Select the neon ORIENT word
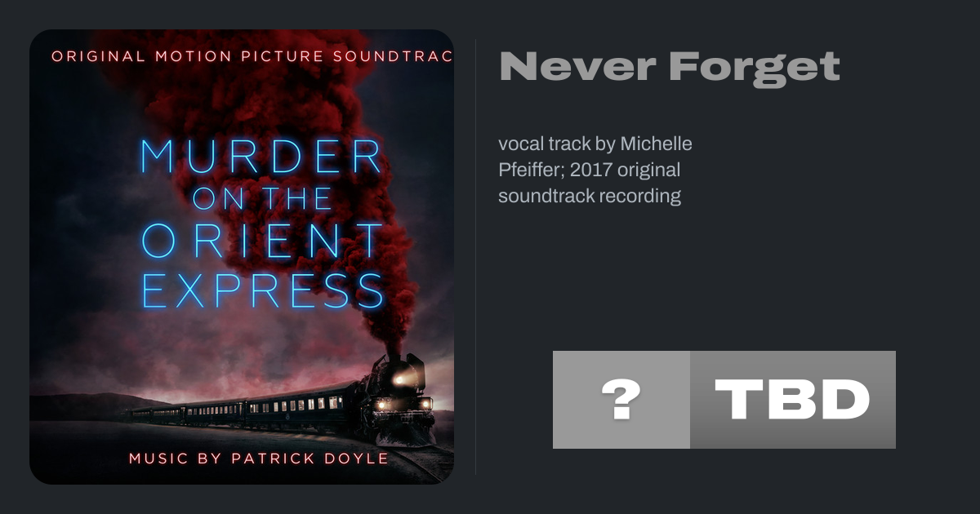 pyautogui.click(x=262, y=241)
